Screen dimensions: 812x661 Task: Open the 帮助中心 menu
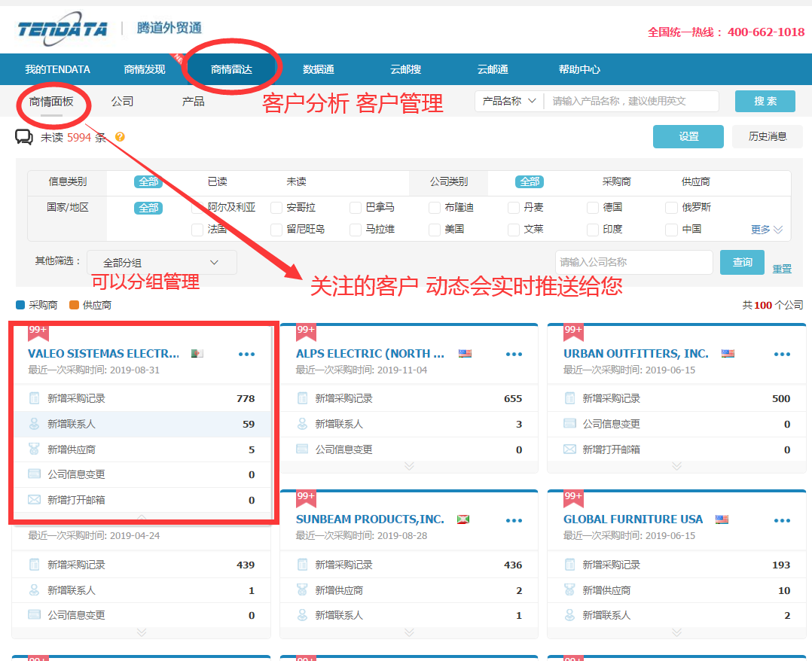pos(579,69)
